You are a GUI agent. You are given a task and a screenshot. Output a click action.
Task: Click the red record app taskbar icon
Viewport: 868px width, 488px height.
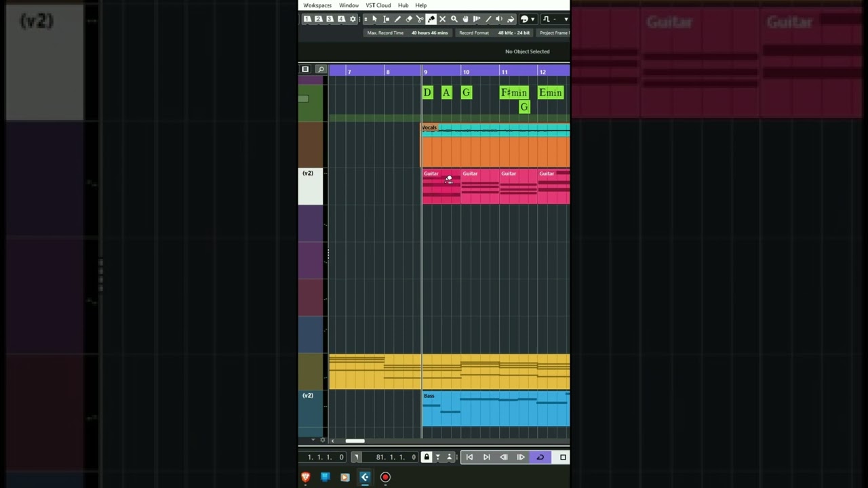coord(385,477)
